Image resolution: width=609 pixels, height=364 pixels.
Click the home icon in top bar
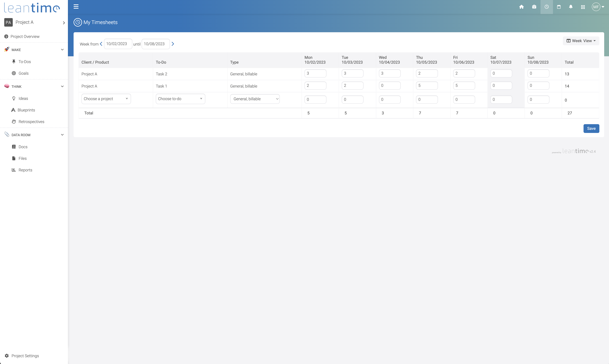pos(521,7)
